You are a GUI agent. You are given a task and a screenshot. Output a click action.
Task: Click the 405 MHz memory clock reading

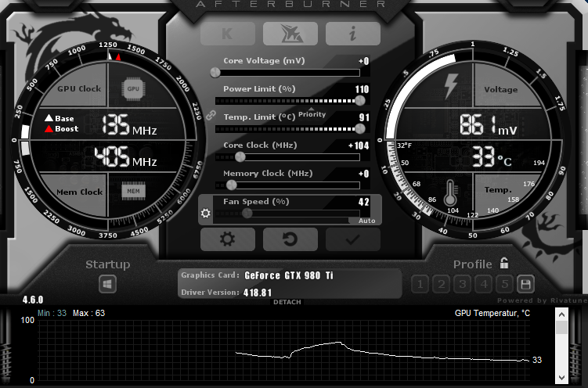pyautogui.click(x=125, y=156)
